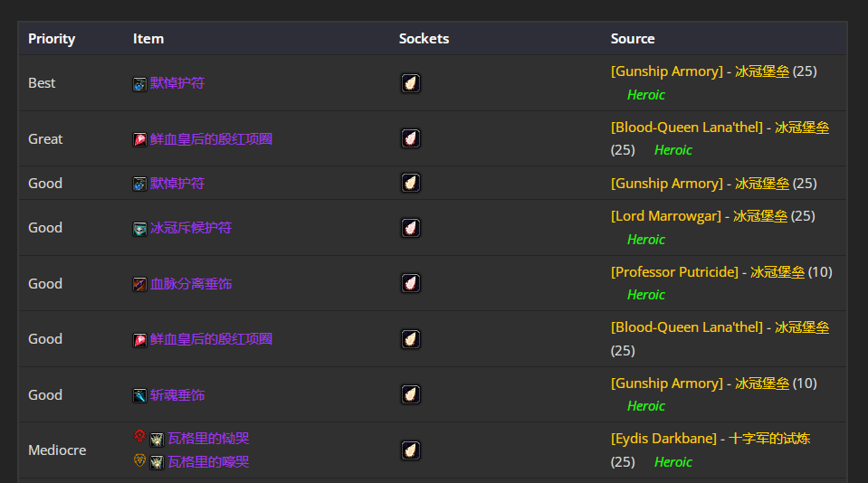
Task: Click the 斩魂垂饰 item icon
Action: (139, 395)
